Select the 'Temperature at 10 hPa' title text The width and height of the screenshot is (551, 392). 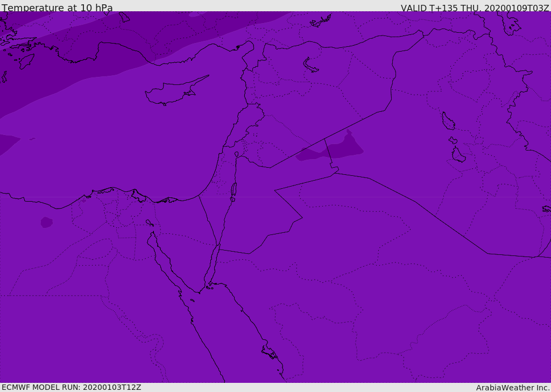click(57, 8)
